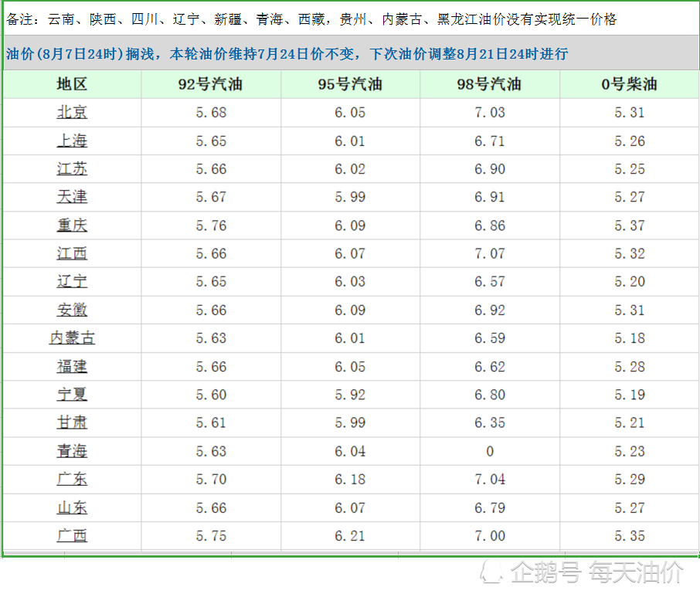Select 北京 92号汽油 price 5.68
700x597 pixels.
point(211,113)
